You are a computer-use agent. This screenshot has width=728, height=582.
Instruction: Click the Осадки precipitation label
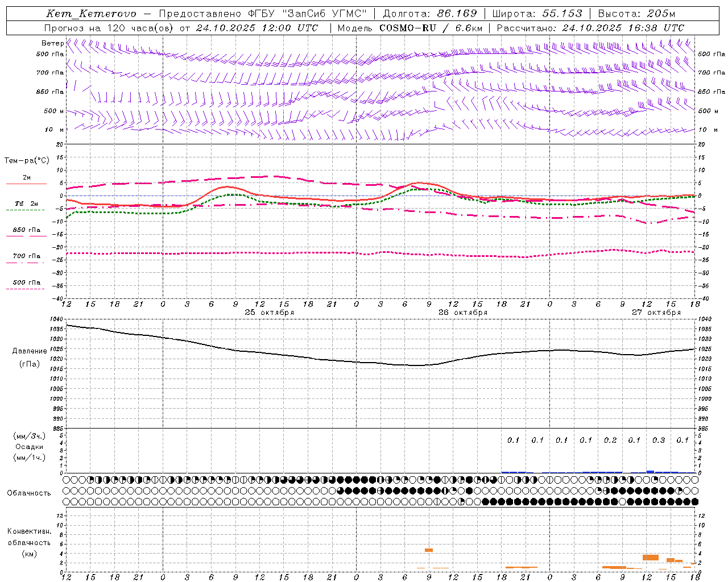click(30, 447)
